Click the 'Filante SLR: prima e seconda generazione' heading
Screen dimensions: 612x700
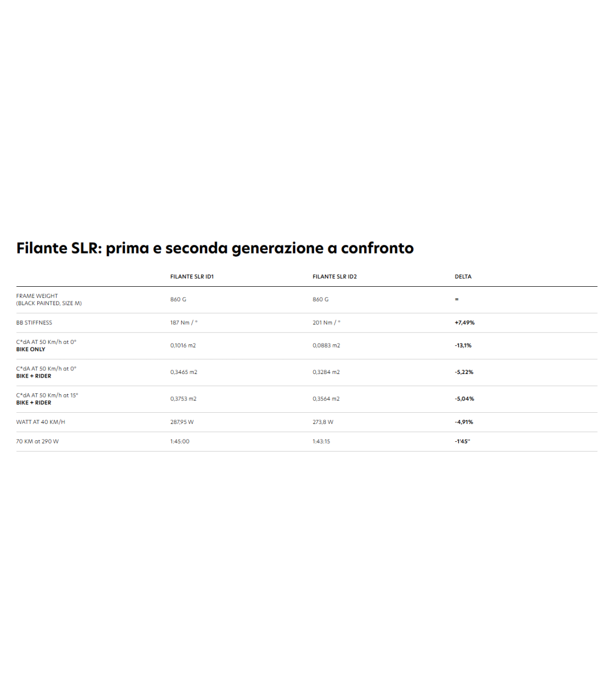(215, 248)
